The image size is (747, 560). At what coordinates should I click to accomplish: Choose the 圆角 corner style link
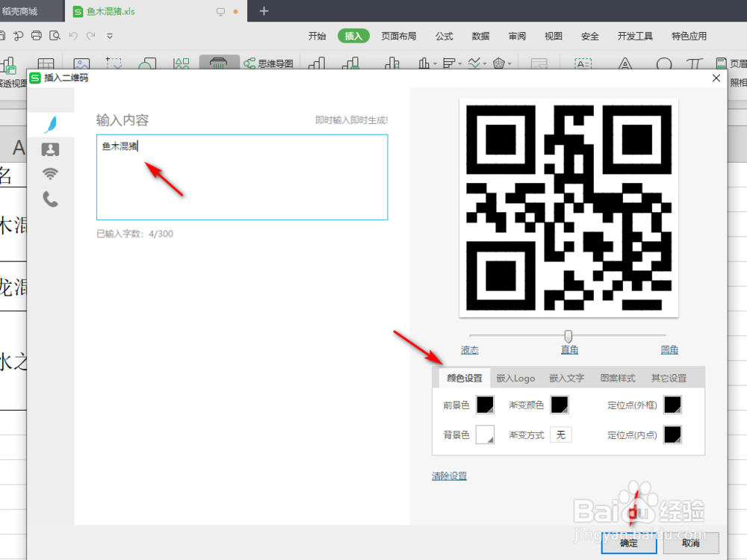669,350
